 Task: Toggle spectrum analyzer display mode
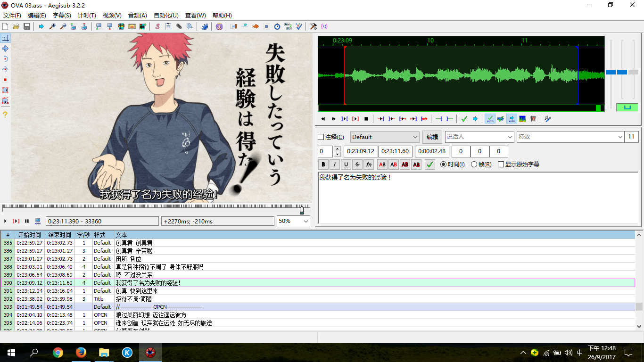coord(522,119)
